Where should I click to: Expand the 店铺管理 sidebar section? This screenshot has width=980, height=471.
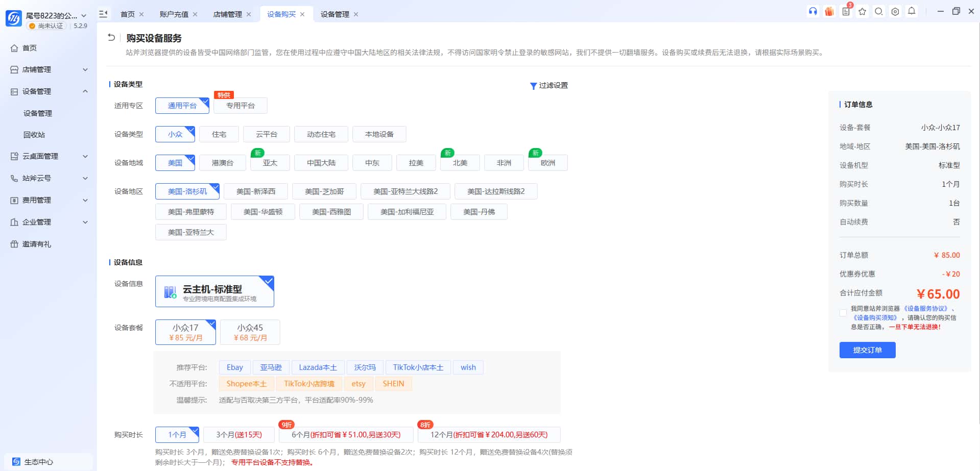point(49,69)
